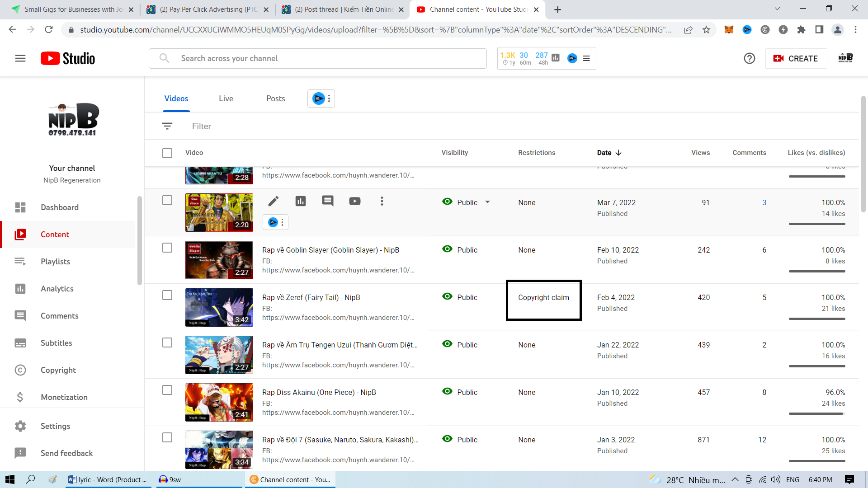
Task: Click the filter lines icon
Action: tap(167, 126)
